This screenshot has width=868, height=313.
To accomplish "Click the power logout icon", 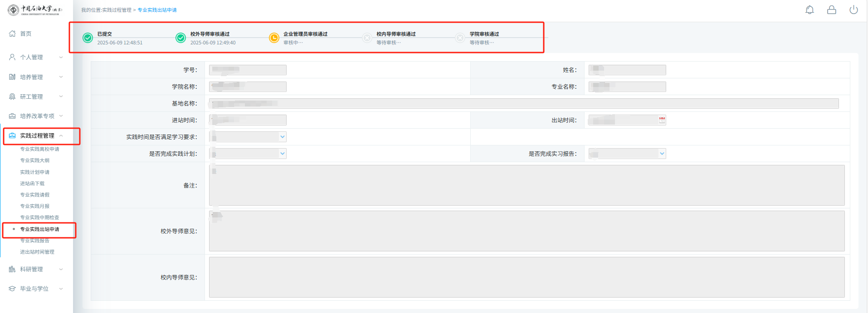I will [853, 10].
